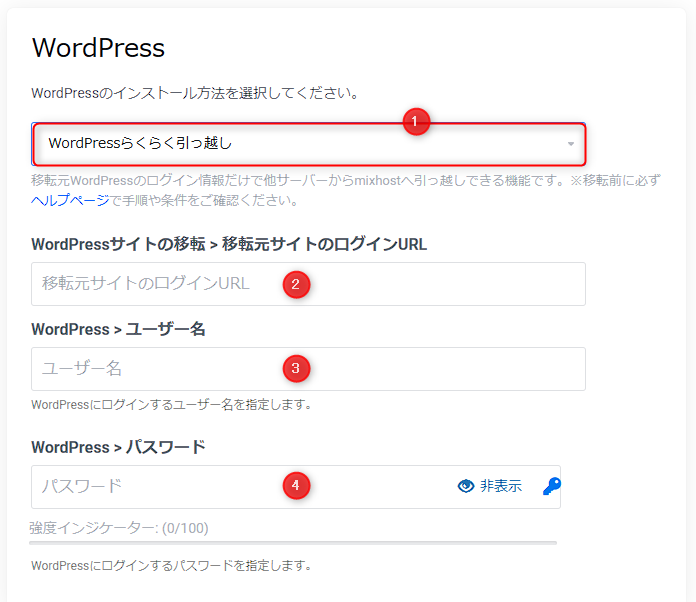Click the ヘルプページ help link

point(70,200)
